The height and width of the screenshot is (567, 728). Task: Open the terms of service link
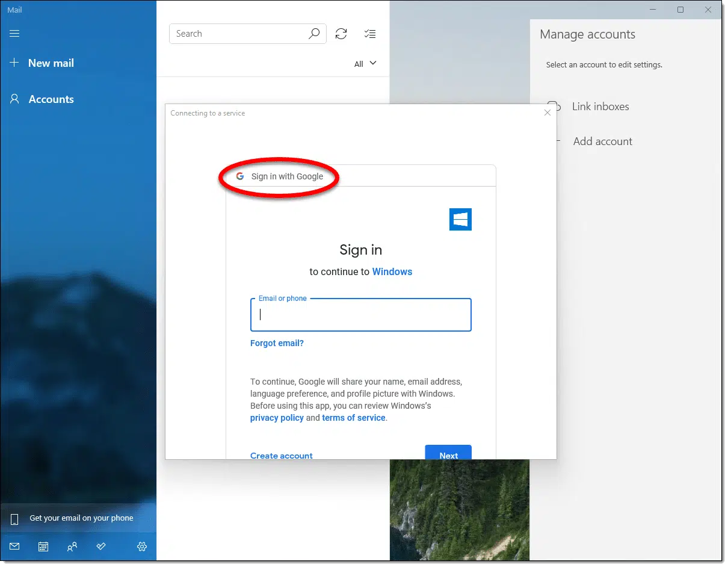pos(354,418)
